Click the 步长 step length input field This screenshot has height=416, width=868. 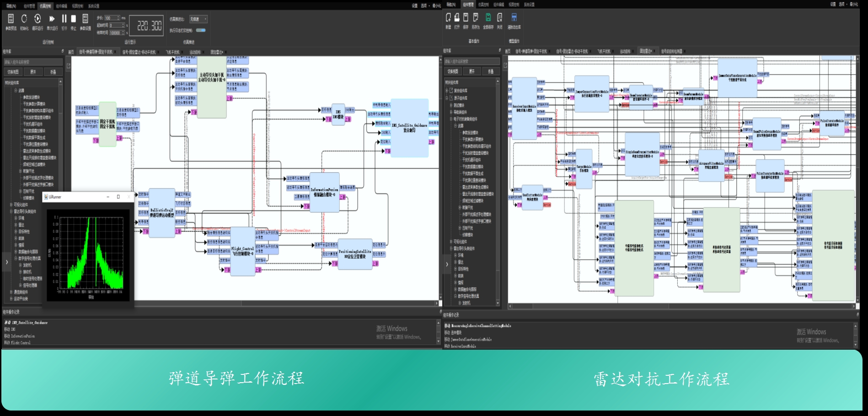[111, 18]
